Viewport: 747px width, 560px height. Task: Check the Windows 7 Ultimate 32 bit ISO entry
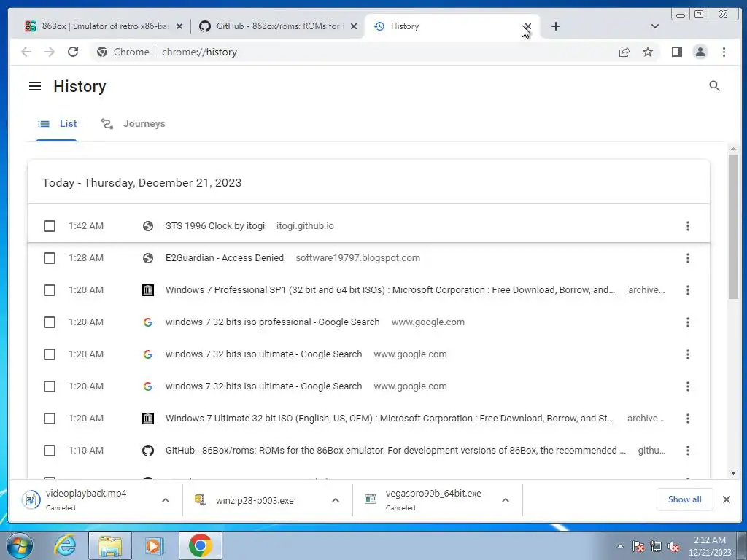pos(50,419)
